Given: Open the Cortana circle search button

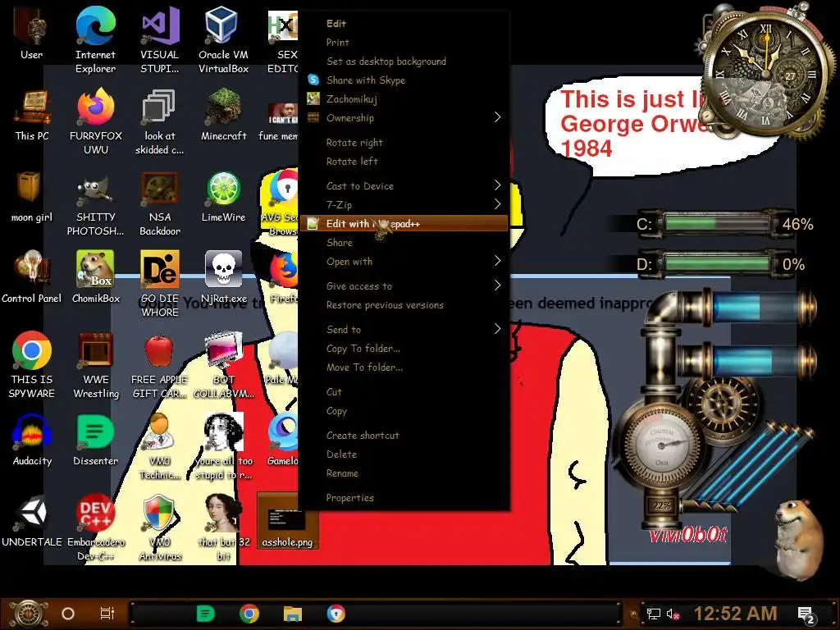Looking at the screenshot, I should (x=68, y=614).
